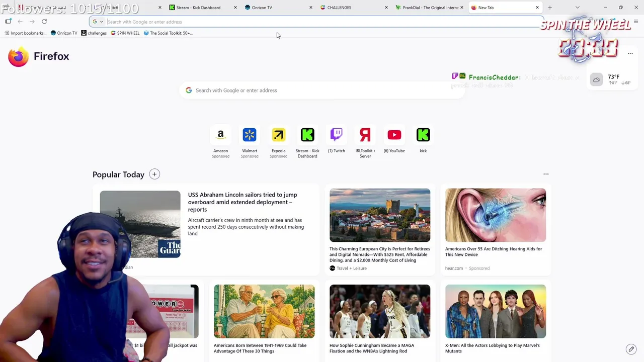Click the page's Google search box
The image size is (644, 362).
322,90
